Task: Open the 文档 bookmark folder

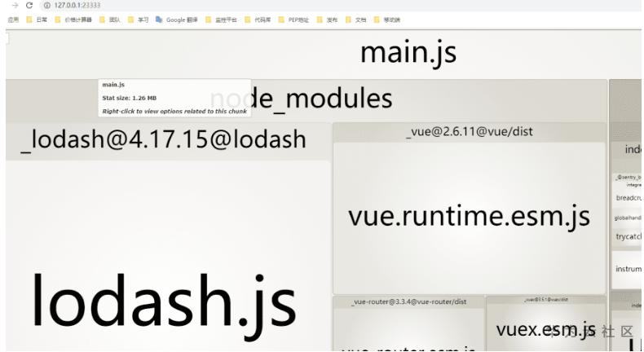Action: point(355,20)
